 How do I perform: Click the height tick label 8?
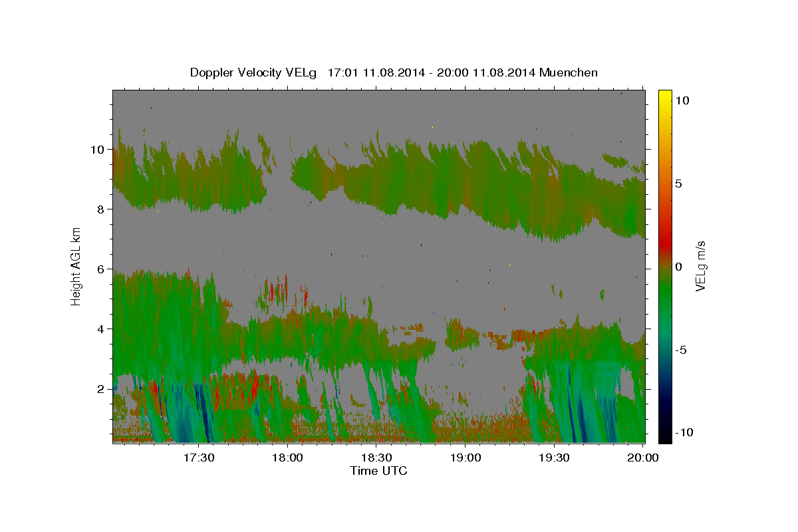coord(102,209)
